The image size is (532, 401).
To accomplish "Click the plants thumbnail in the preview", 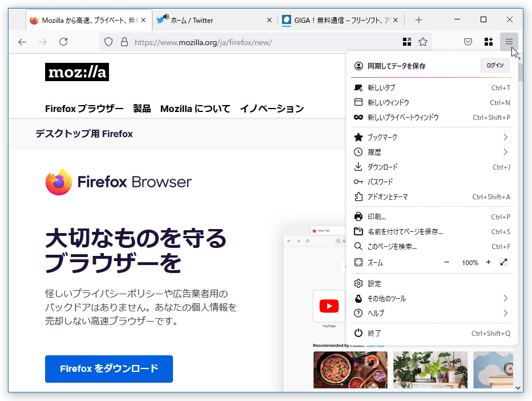I will [x=430, y=370].
